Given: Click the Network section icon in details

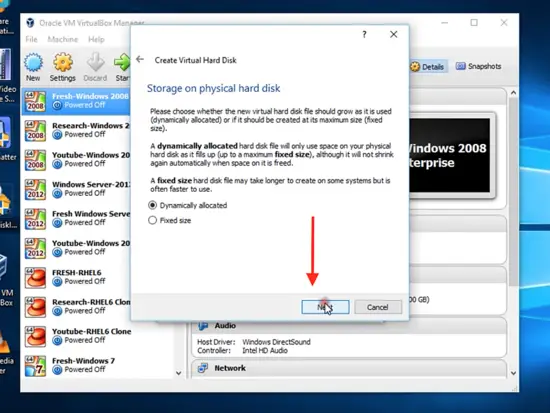Looking at the screenshot, I should pos(203,368).
